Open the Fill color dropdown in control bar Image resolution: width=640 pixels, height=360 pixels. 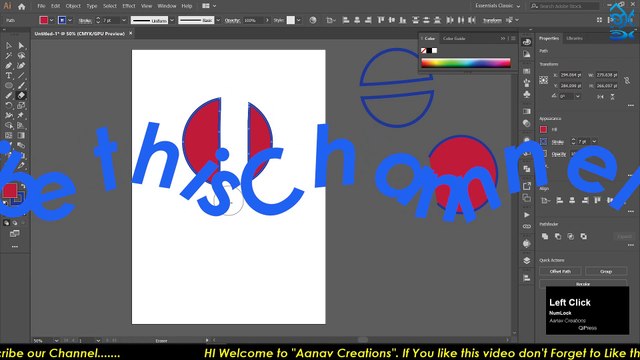[x=51, y=20]
